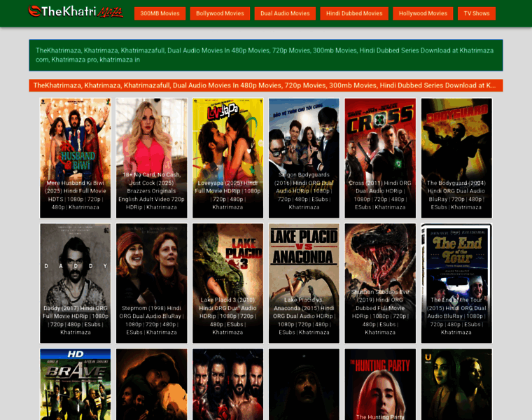Open The Bodyguard (2004) movie poster
The width and height of the screenshot is (532, 420).
pos(456,158)
